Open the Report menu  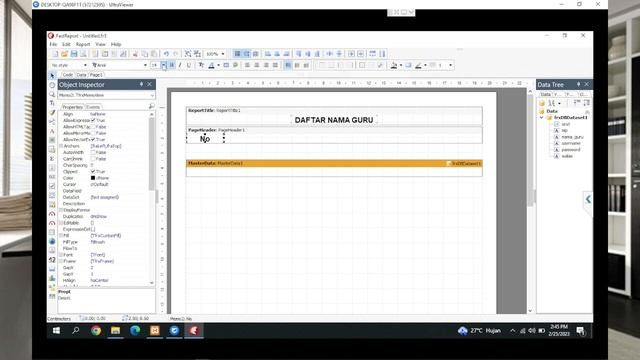83,44
